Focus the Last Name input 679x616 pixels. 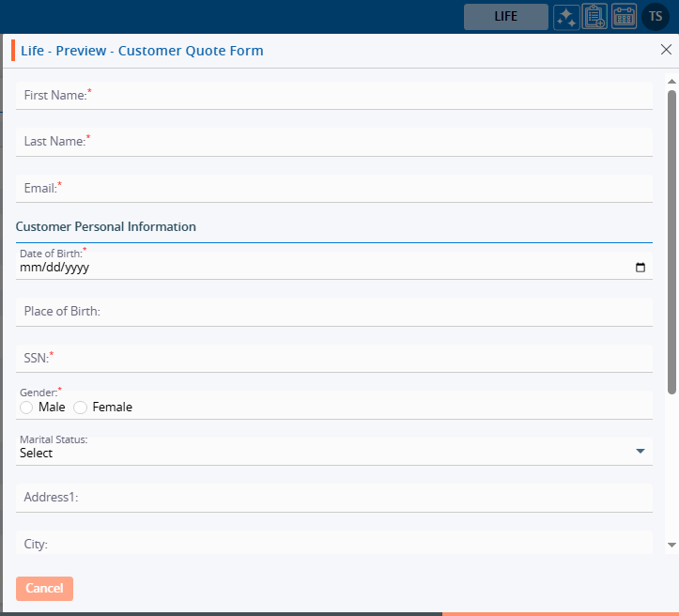[333, 142]
